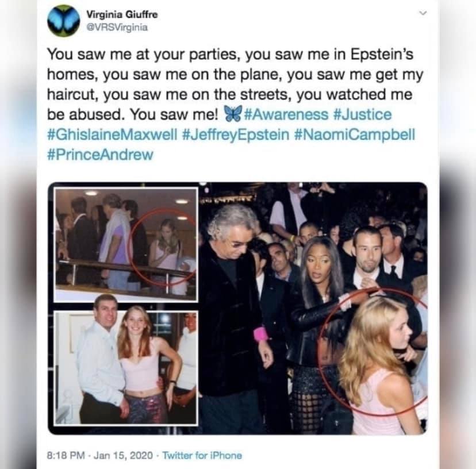Open the Twitter for iPhone source link
This screenshot has height=469, width=476.
point(202,455)
